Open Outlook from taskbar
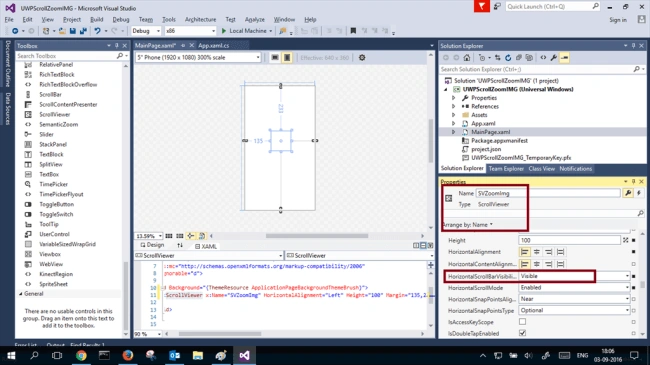This screenshot has height=365, width=650. click(x=175, y=355)
